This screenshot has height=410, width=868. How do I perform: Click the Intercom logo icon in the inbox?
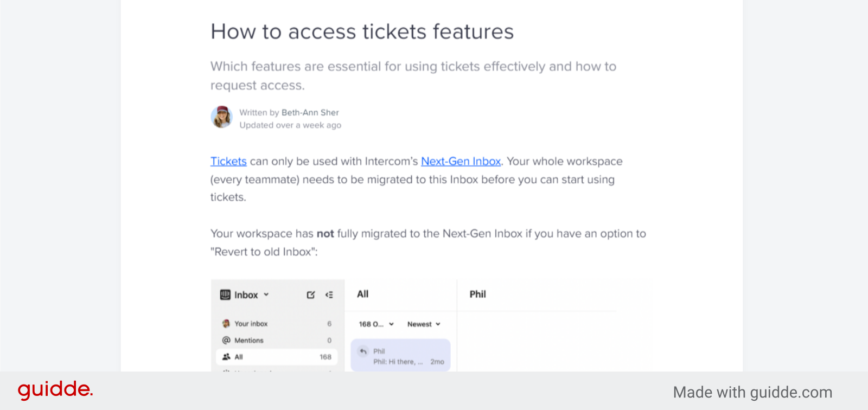point(225,294)
